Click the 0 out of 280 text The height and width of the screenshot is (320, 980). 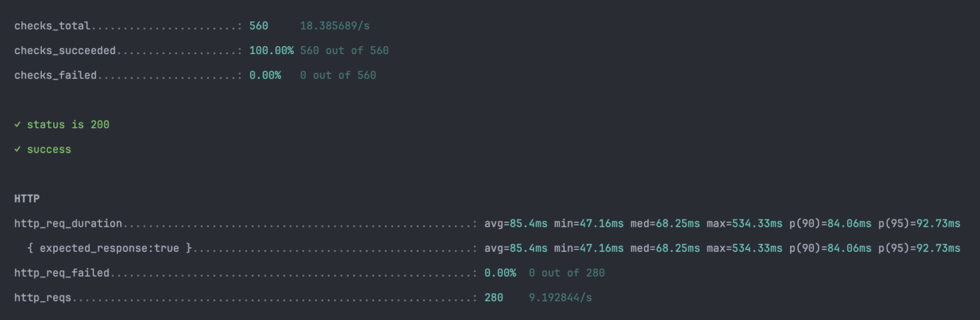[567, 273]
